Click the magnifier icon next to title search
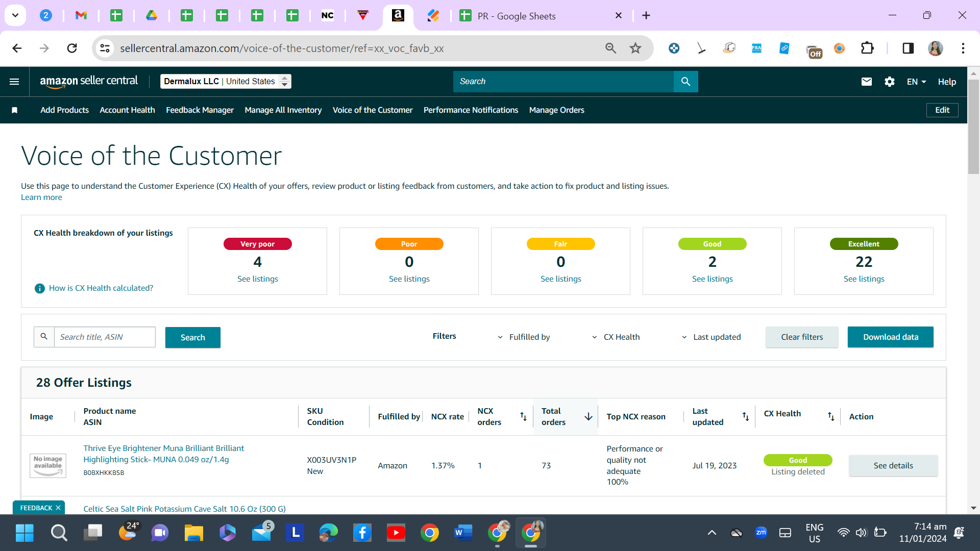980x551 pixels. pyautogui.click(x=44, y=337)
